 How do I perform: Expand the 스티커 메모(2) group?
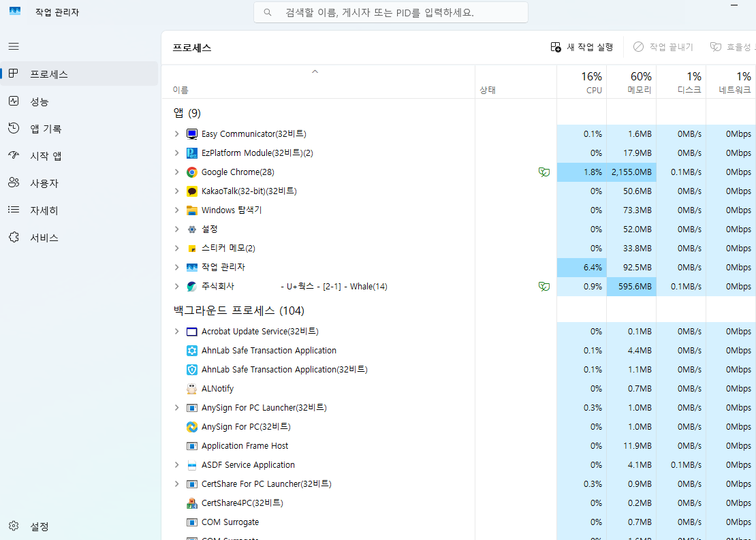(x=176, y=249)
